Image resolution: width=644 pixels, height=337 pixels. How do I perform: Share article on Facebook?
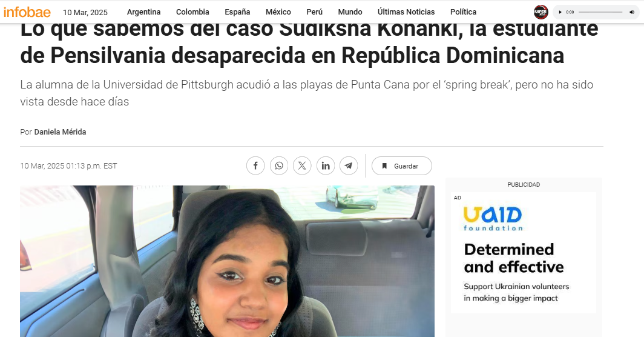[x=255, y=166]
